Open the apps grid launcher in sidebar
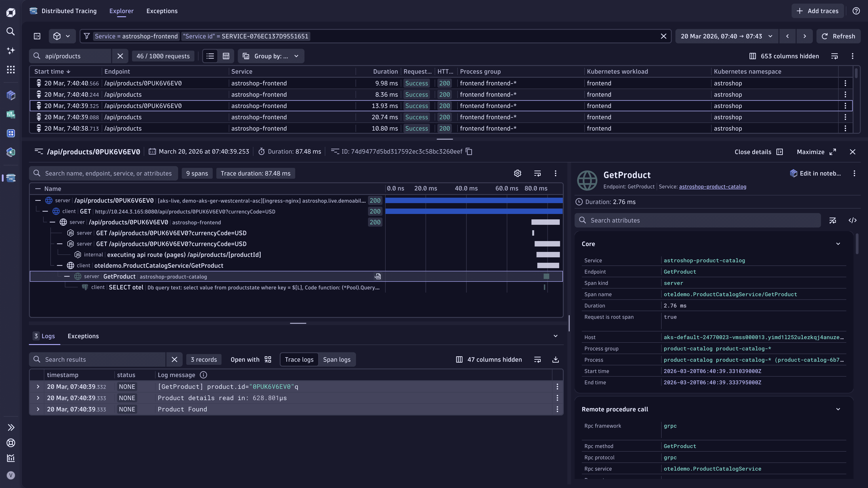The width and height of the screenshot is (868, 488). coord(11,70)
